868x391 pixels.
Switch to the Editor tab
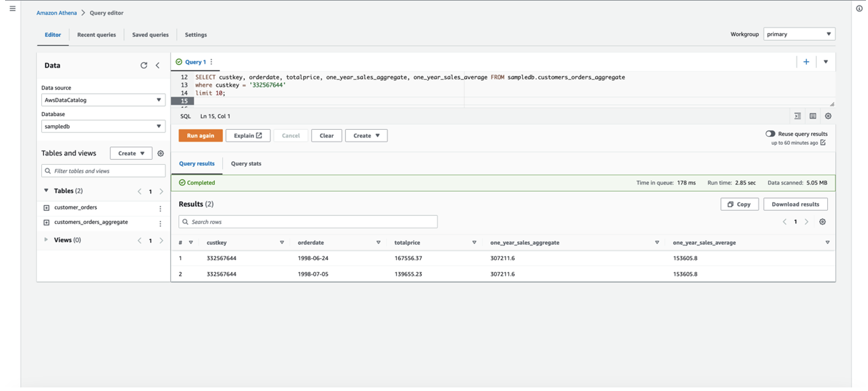(53, 35)
